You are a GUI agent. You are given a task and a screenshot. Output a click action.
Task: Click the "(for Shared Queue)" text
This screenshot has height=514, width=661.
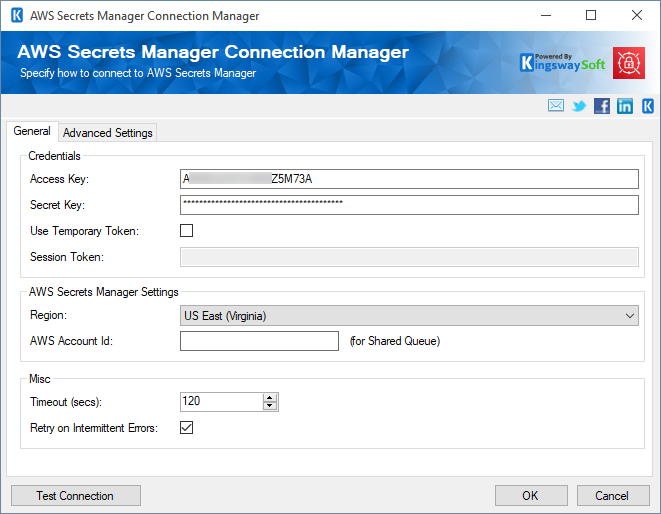(395, 341)
